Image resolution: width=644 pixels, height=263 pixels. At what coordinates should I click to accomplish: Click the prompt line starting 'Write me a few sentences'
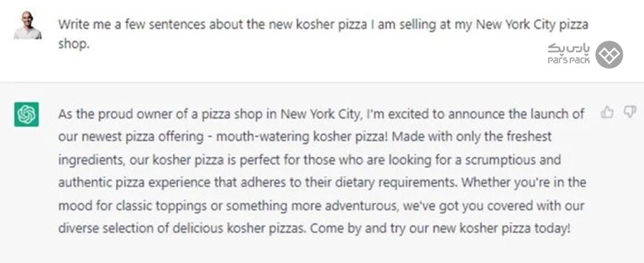tap(323, 25)
